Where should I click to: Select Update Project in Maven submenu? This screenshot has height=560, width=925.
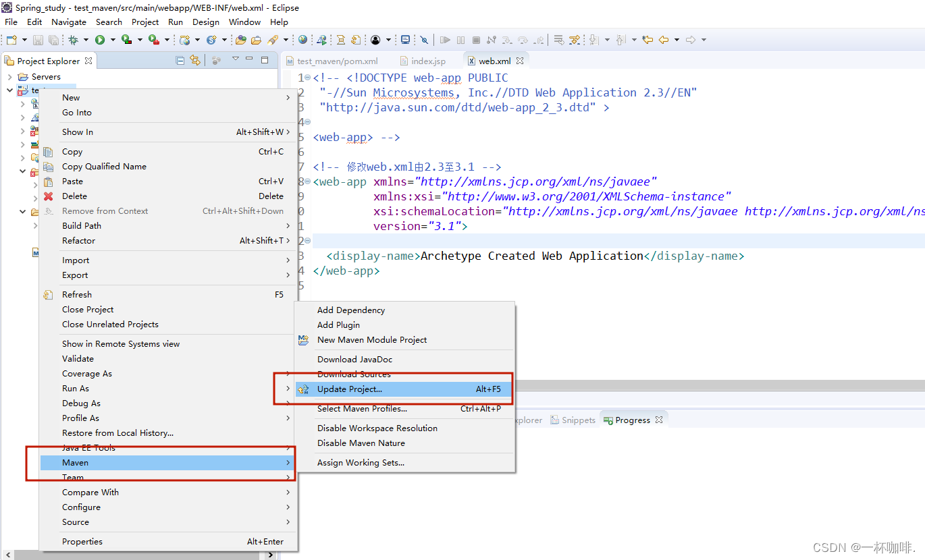click(x=350, y=389)
